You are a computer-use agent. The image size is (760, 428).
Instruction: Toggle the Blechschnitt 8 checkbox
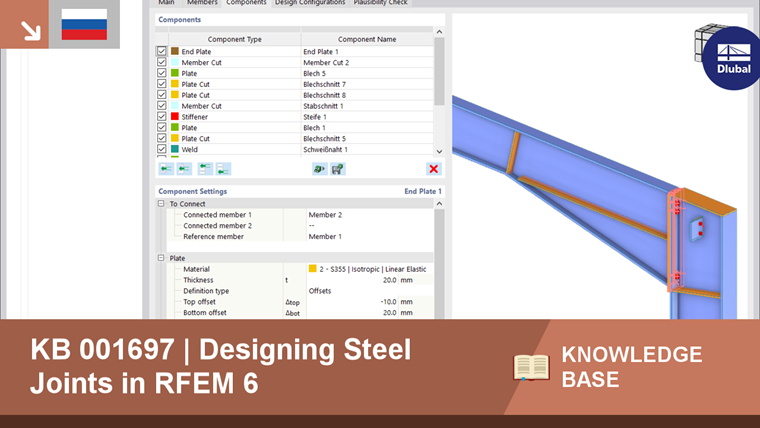click(161, 95)
